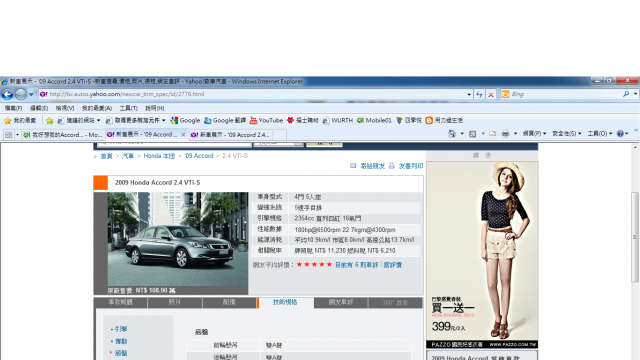Click the add-to-favorites-bar star icon
The width and height of the screenshot is (640, 360).
49,120
